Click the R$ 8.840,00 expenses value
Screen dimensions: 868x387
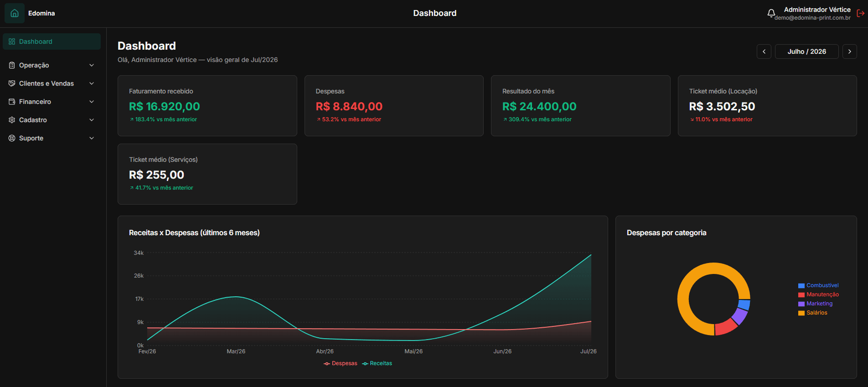pyautogui.click(x=349, y=106)
